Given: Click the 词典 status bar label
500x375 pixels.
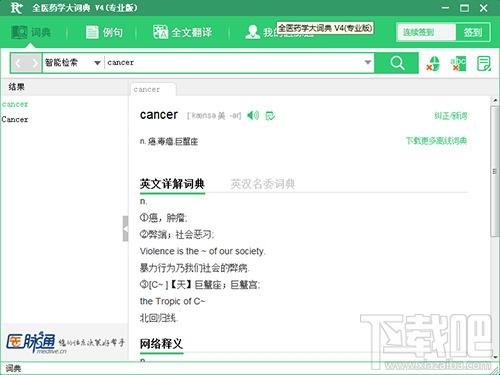Looking at the screenshot, I should (13, 368).
